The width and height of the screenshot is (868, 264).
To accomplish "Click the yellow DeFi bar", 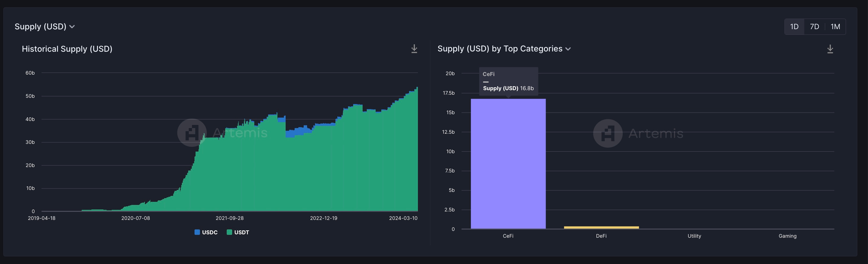I will pyautogui.click(x=602, y=228).
